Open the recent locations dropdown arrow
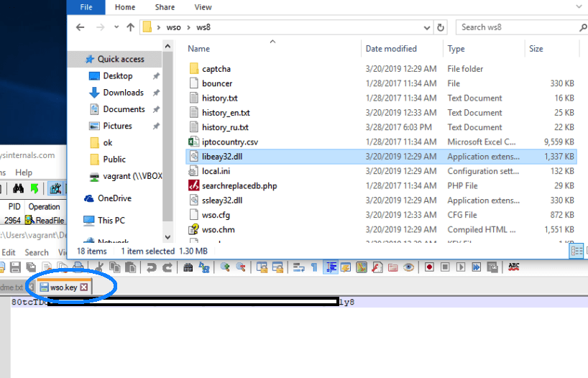588x378 pixels. [116, 27]
